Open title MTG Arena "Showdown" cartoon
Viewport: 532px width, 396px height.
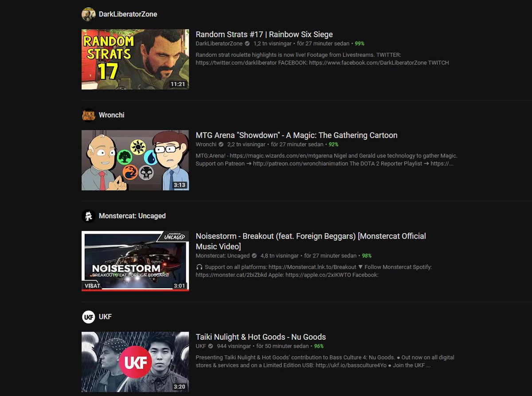297,135
